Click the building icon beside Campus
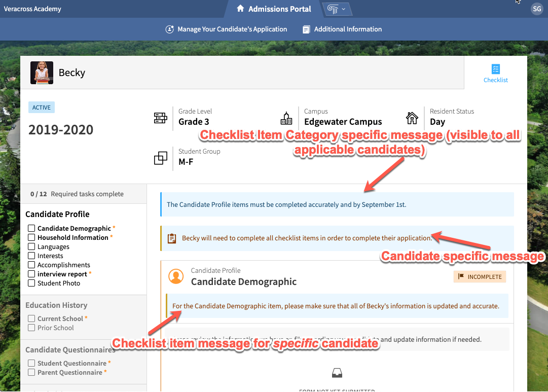 [286, 117]
